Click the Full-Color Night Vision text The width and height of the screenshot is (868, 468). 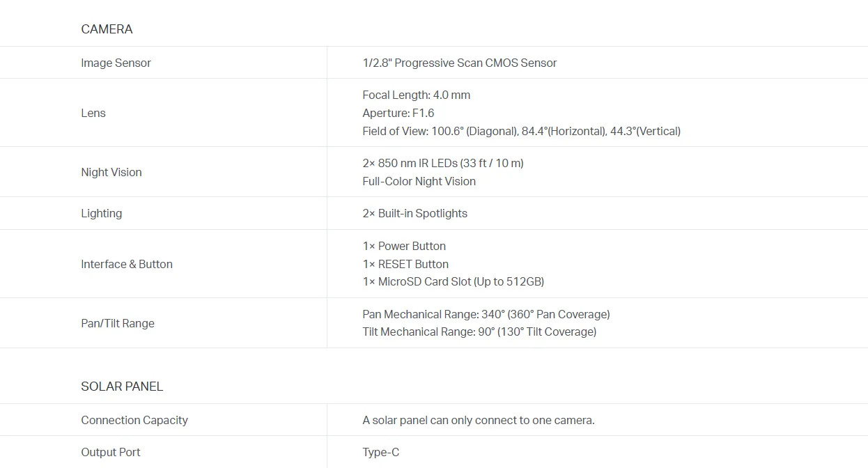click(419, 181)
